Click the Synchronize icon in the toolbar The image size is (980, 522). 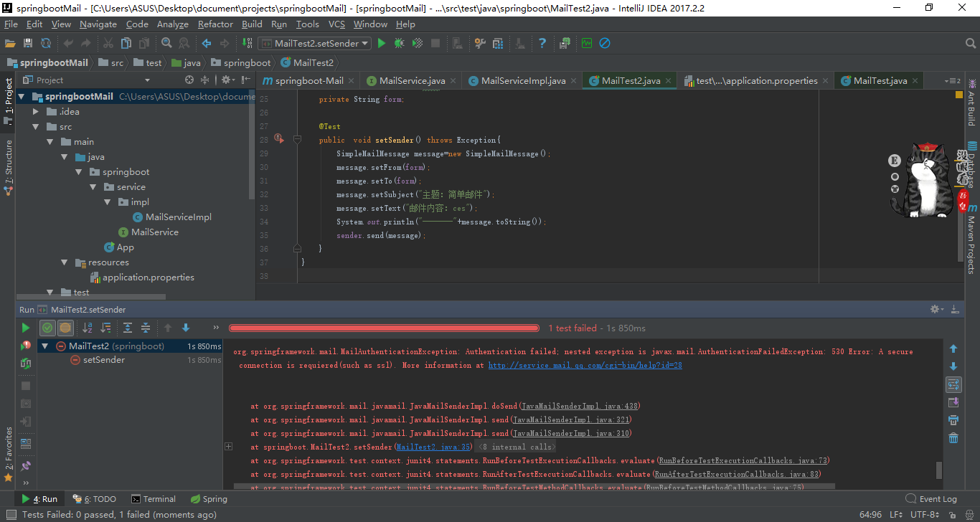point(46,43)
